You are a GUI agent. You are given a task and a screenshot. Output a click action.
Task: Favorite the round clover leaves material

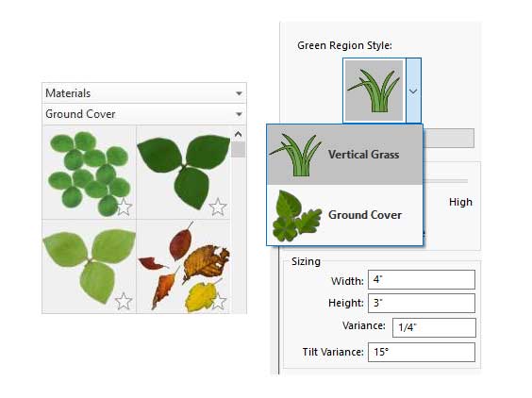[x=124, y=207]
